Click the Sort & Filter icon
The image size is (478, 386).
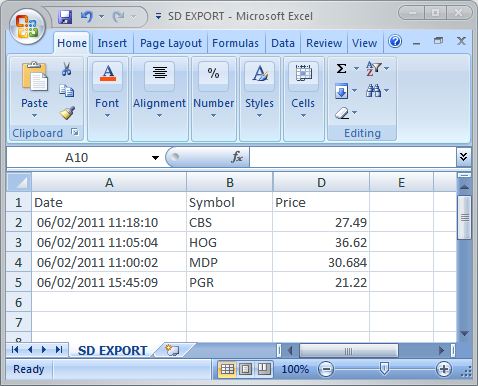point(374,68)
